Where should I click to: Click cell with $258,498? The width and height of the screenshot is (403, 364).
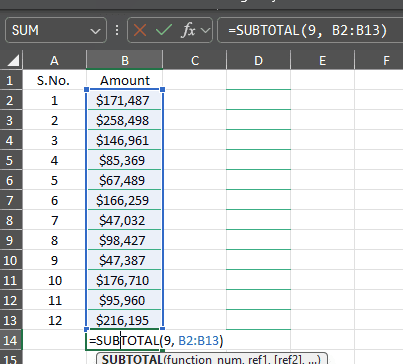pos(125,120)
